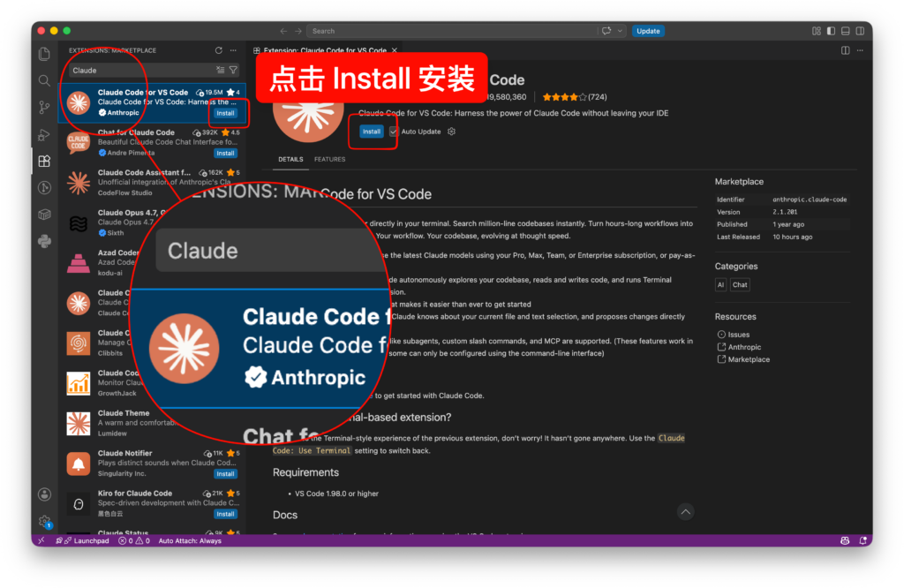Click the title bar Search field

[453, 31]
